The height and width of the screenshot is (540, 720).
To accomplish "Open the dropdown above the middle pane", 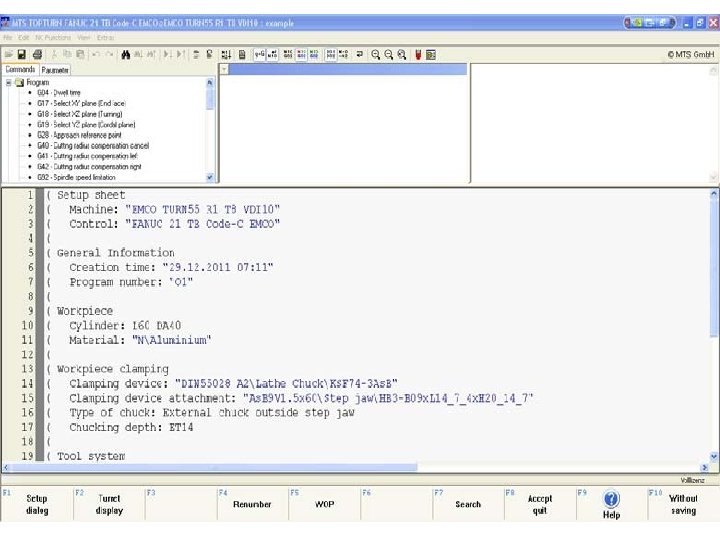I will pyautogui.click(x=224, y=69).
